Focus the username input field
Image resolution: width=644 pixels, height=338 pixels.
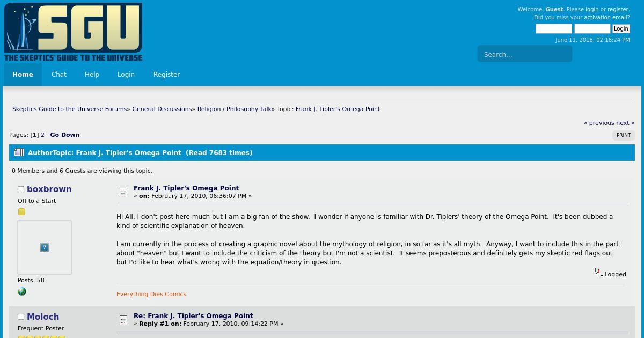click(554, 29)
